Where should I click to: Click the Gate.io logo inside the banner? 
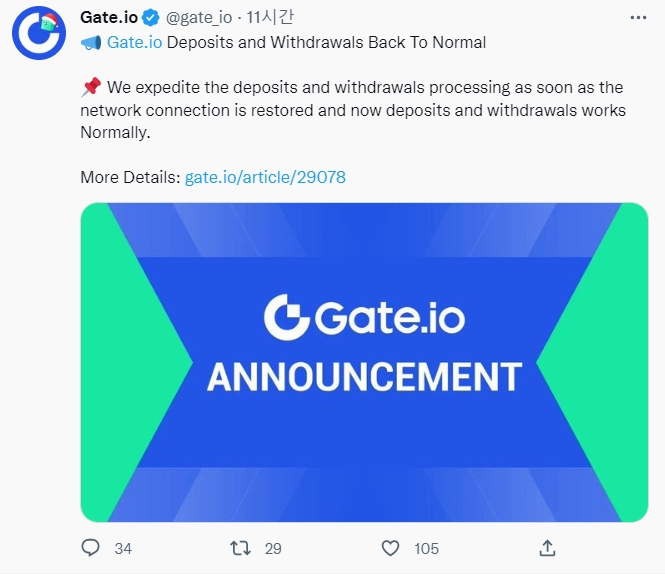(x=364, y=317)
